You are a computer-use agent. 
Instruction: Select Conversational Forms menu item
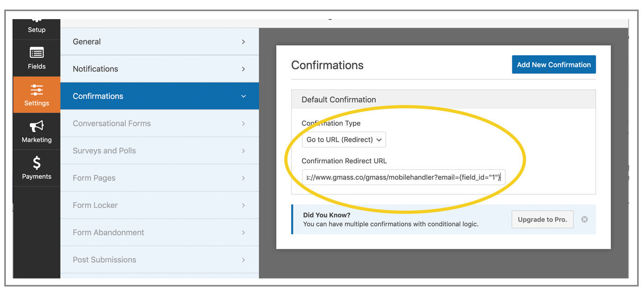pyautogui.click(x=112, y=124)
